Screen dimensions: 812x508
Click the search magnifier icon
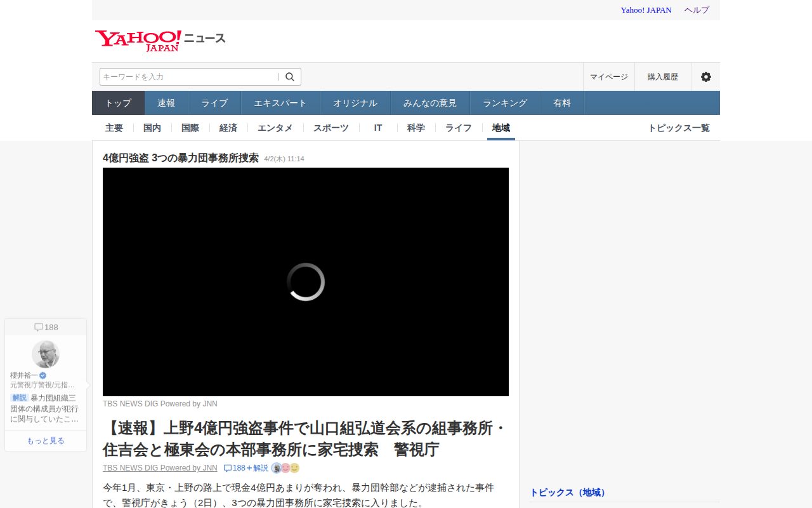tap(289, 76)
